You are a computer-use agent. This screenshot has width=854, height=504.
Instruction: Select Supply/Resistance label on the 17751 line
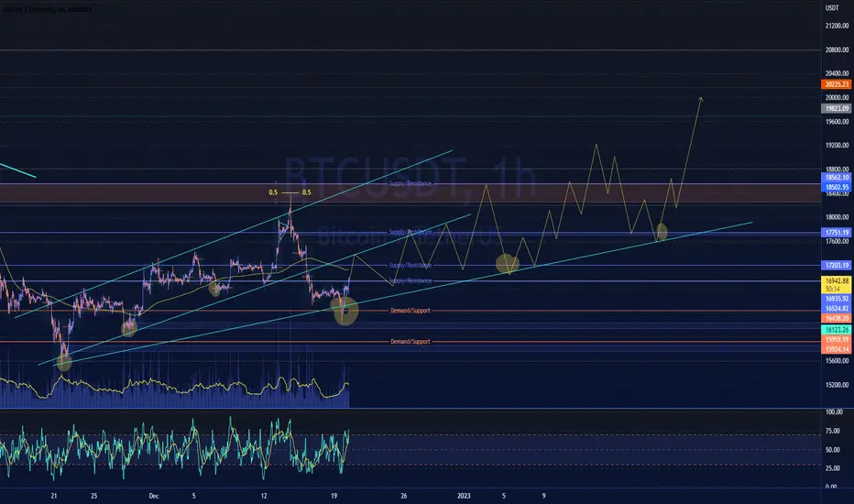click(x=411, y=232)
